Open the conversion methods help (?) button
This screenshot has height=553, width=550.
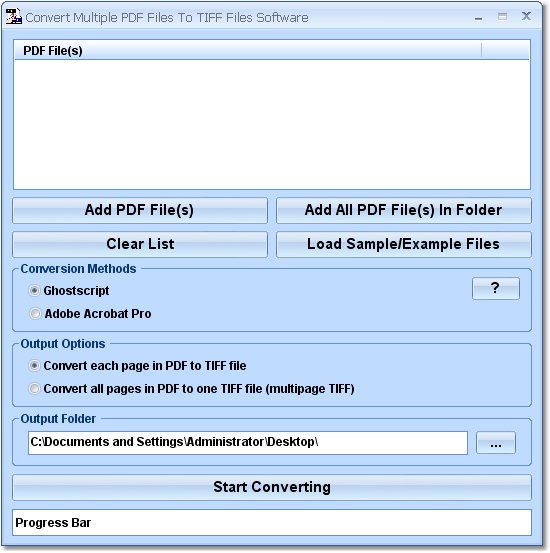496,288
